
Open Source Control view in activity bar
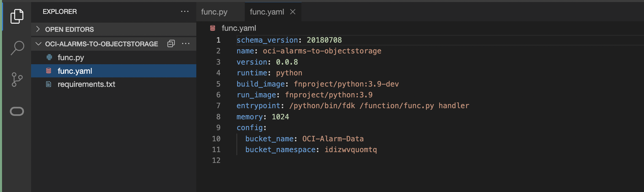point(17,79)
